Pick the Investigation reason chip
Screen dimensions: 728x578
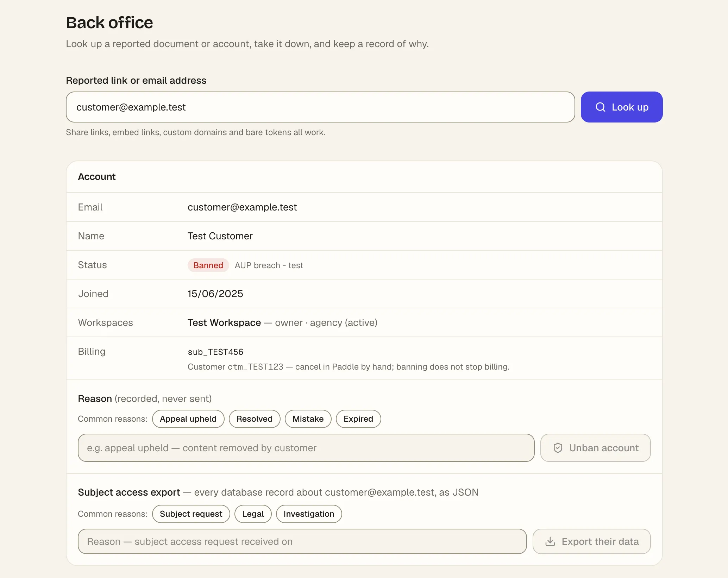coord(309,514)
